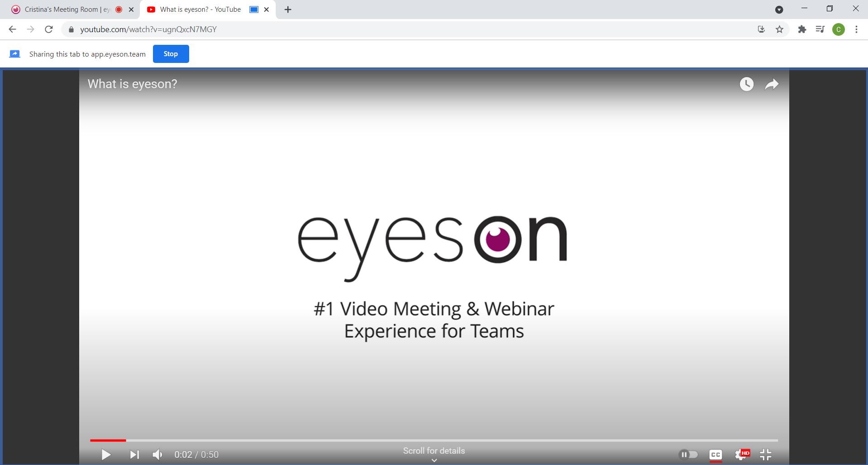Click the address bar URL
Image resolution: width=868 pixels, height=465 pixels.
coord(148,29)
